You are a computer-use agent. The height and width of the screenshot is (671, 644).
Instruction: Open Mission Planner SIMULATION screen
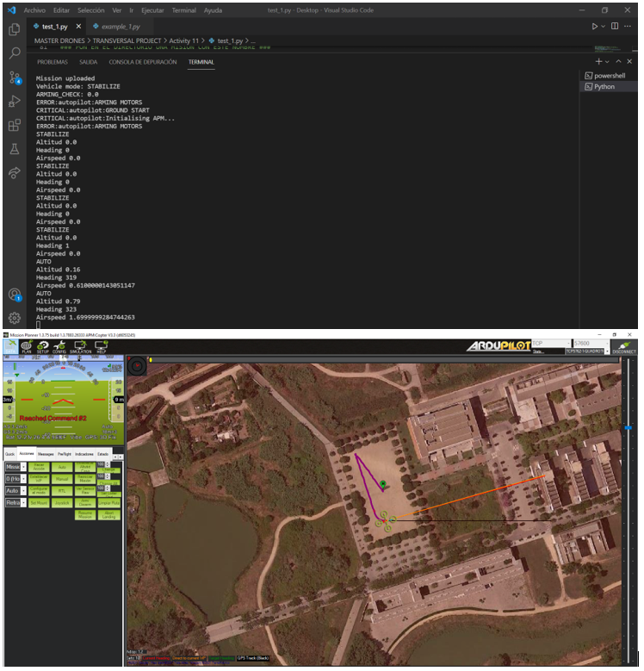coord(80,347)
